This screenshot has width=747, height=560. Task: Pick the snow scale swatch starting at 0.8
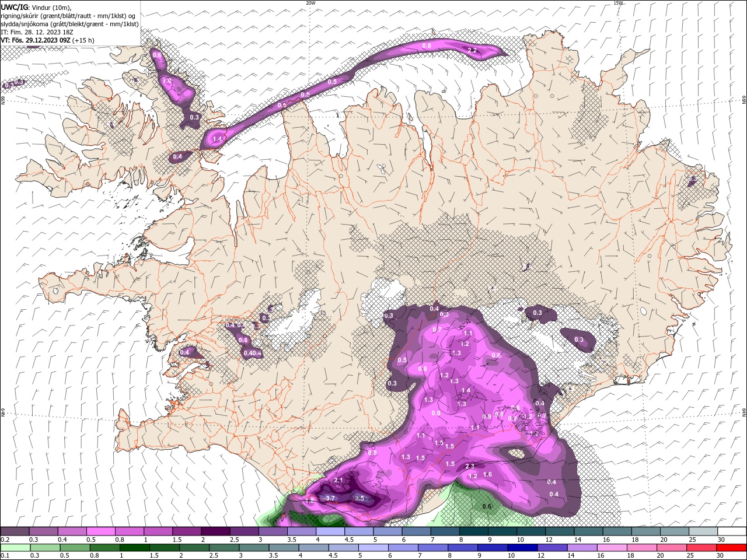click(130, 531)
